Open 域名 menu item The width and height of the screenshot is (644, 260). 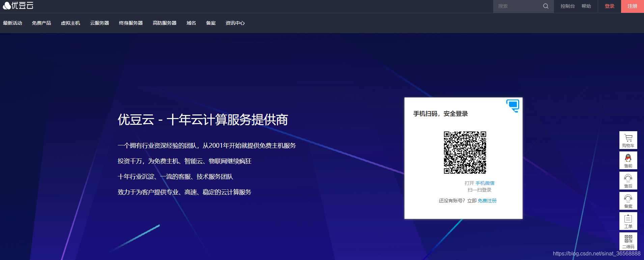pyautogui.click(x=191, y=23)
